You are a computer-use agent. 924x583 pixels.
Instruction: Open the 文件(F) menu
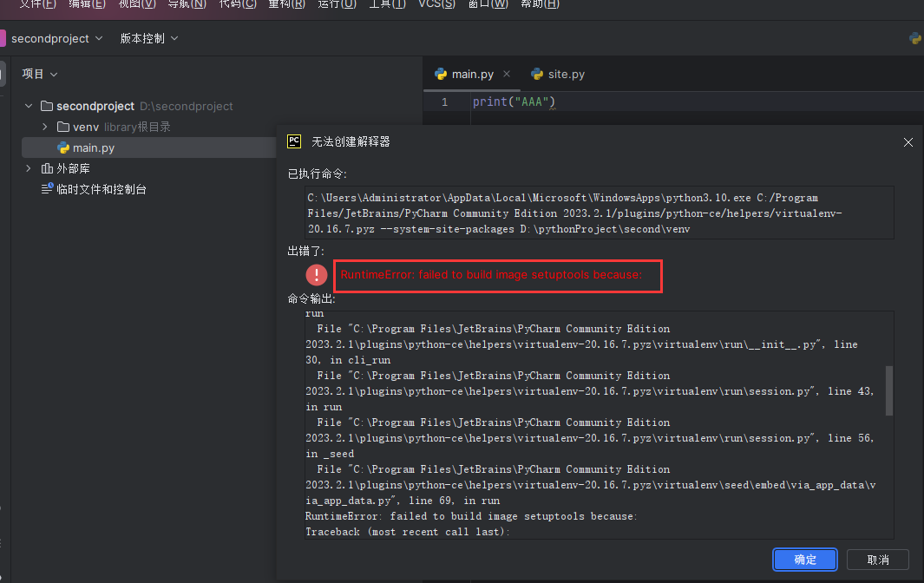pyautogui.click(x=37, y=4)
